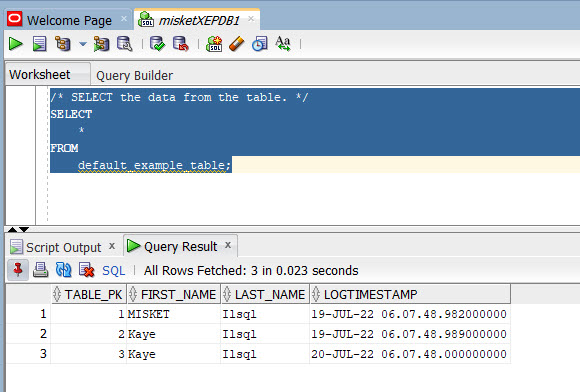
Task: Select timestamp 19-JUL-22 06.07.48.982000000 cell
Action: pyautogui.click(x=410, y=314)
